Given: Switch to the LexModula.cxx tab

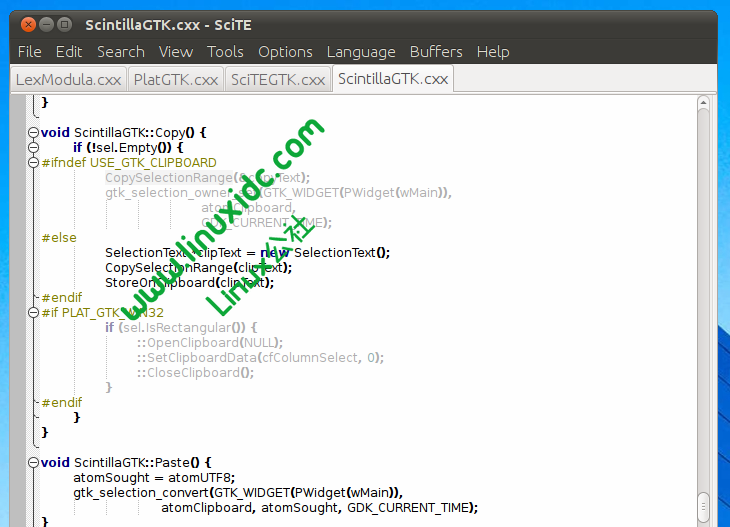Looking at the screenshot, I should coord(68,79).
